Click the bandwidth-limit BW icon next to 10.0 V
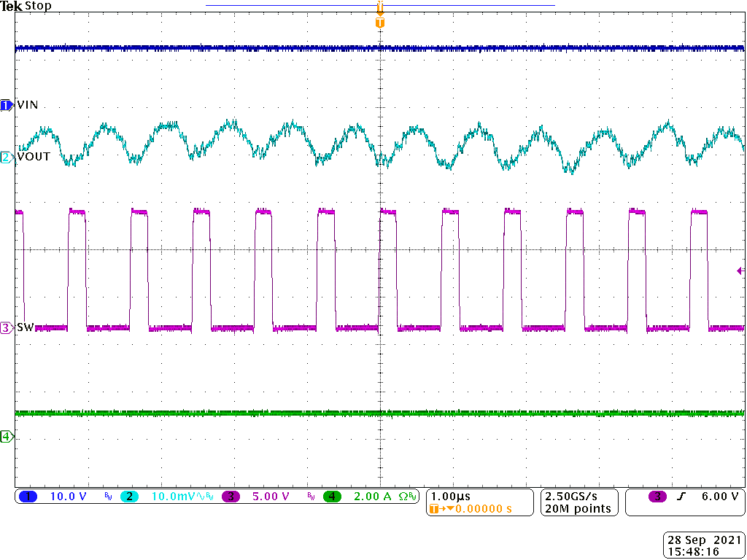The image size is (747, 560). 107,495
